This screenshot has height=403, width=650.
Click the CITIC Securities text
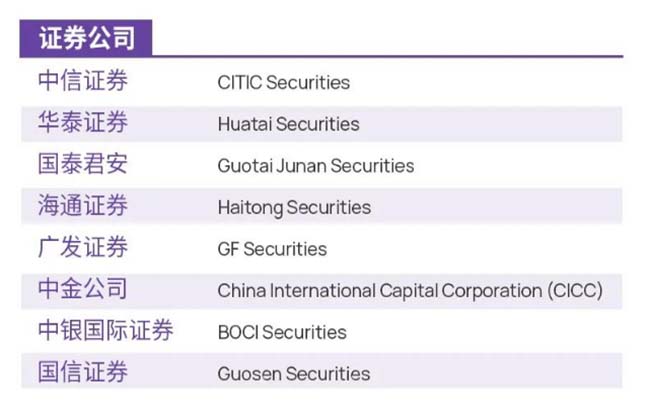(x=284, y=83)
